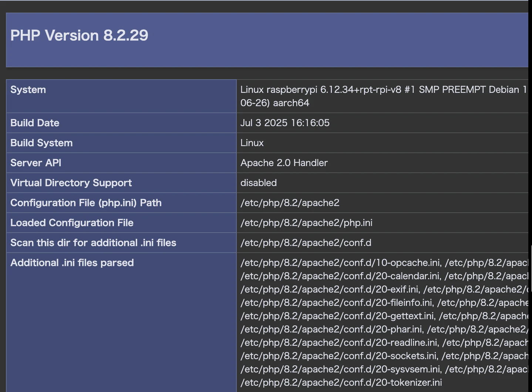Select the "Build Date" row label
Screen dimensions: 532x392
click(35, 123)
